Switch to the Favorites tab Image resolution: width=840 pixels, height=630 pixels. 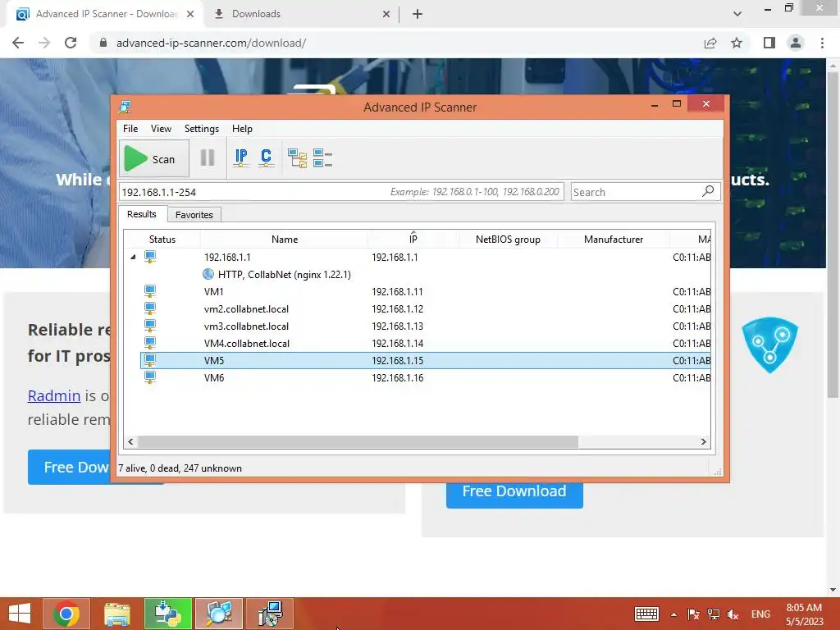tap(194, 215)
